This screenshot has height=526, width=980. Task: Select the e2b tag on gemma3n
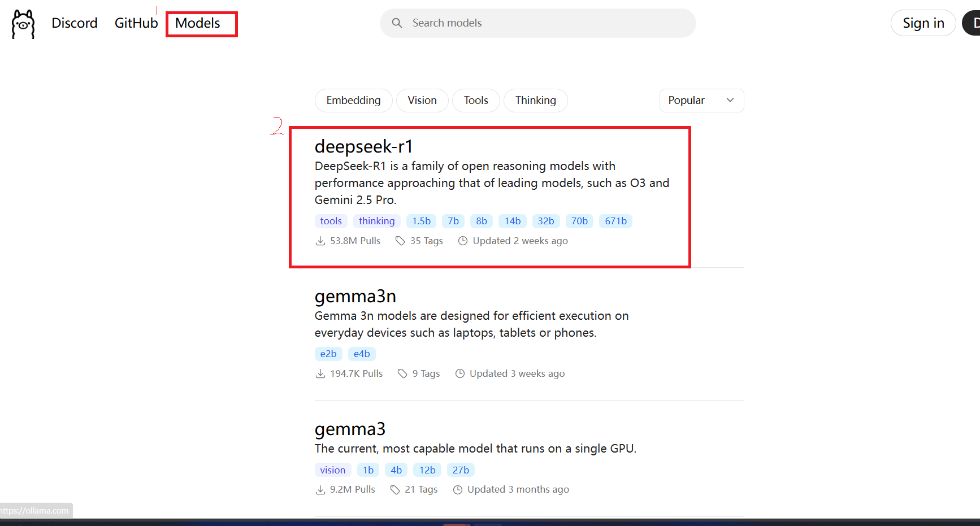328,354
